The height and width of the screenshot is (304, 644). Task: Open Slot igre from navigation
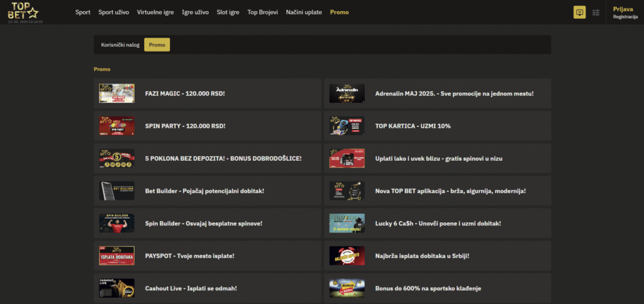click(x=229, y=12)
